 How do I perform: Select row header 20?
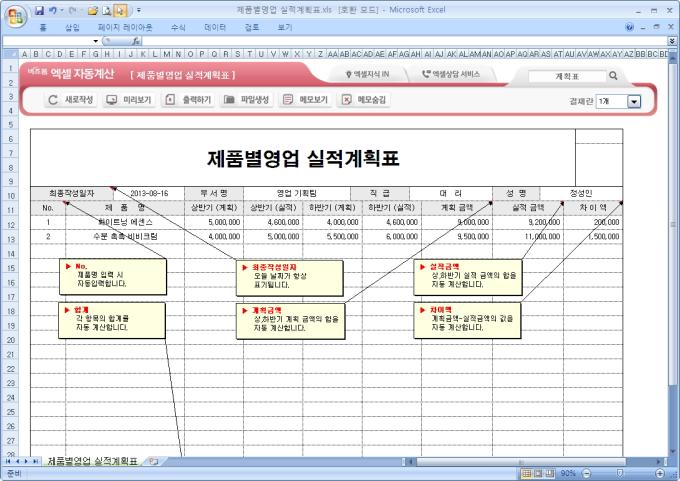tap(10, 340)
